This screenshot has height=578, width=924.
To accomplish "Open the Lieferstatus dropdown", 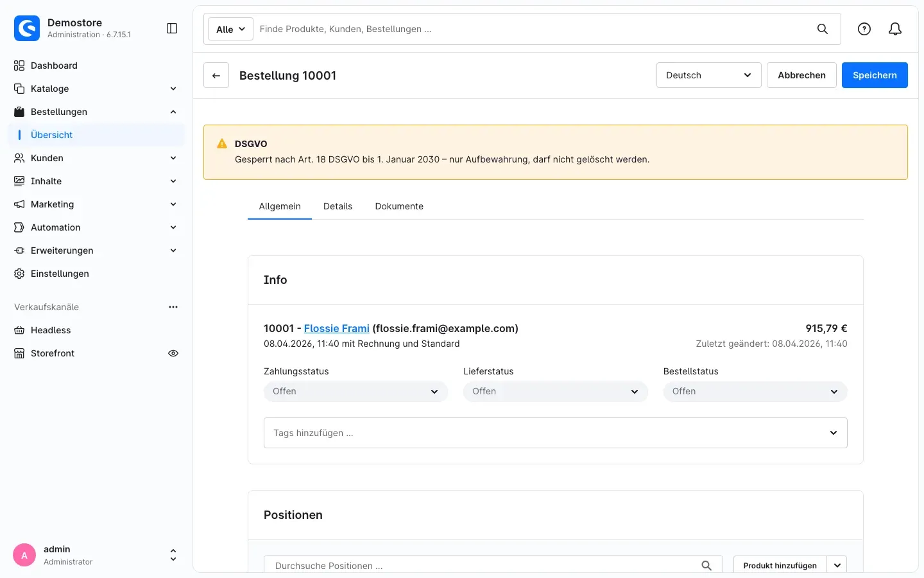I will pyautogui.click(x=556, y=391).
